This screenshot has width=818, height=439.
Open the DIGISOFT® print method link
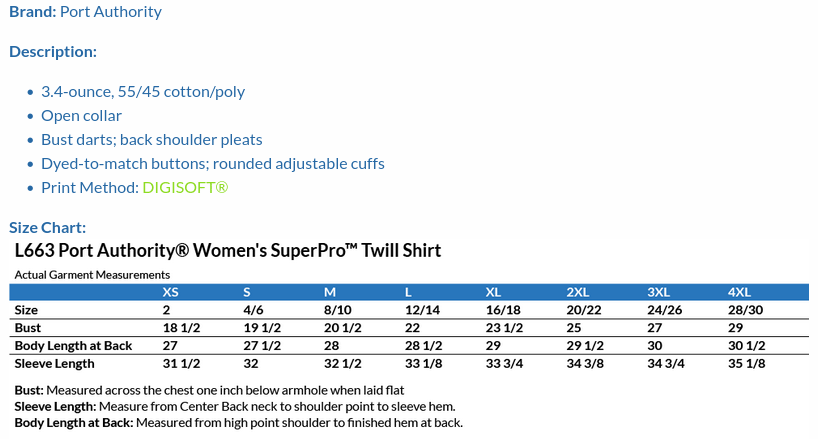pyautogui.click(x=185, y=187)
